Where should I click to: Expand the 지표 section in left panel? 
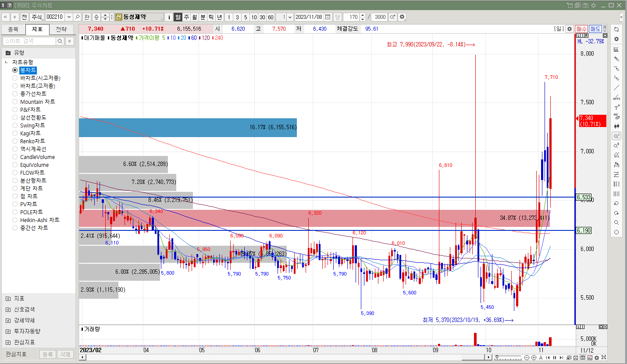[x=8, y=298]
